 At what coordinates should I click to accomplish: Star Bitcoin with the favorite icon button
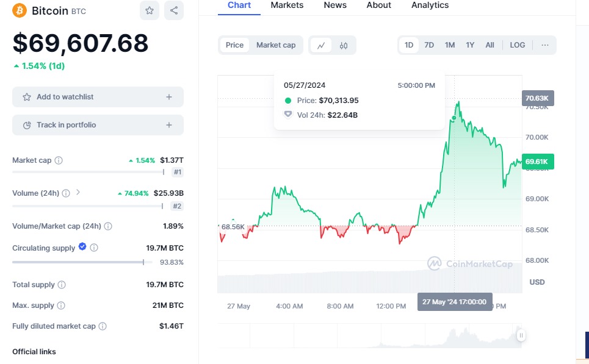pyautogui.click(x=150, y=10)
